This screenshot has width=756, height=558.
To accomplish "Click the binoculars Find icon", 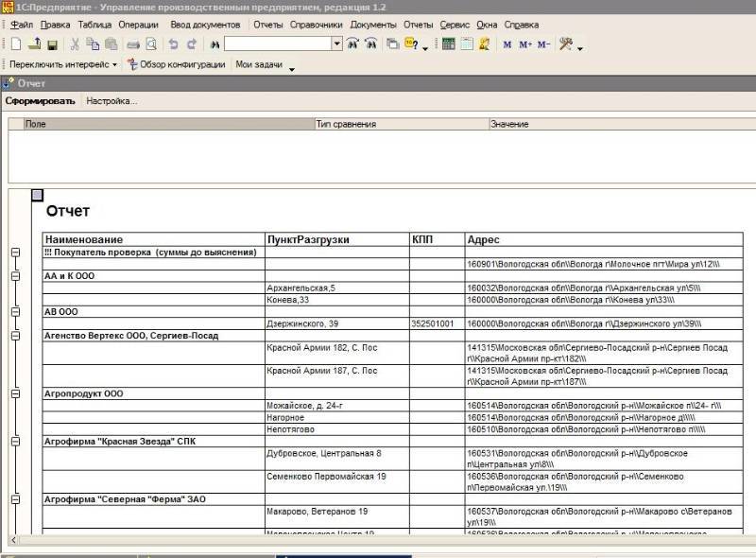I will click(x=215, y=44).
